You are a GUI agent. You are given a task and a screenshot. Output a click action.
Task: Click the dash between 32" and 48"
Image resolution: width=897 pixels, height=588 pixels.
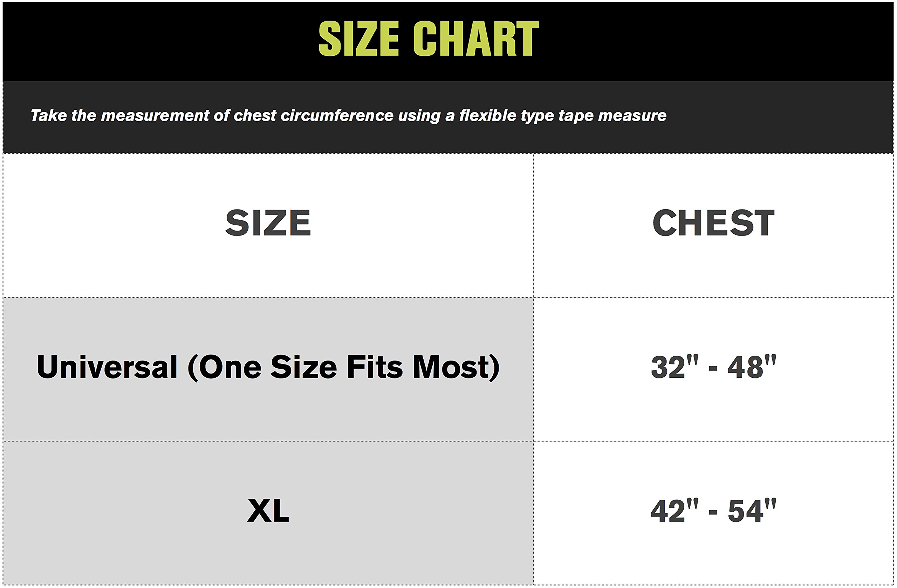pyautogui.click(x=713, y=368)
